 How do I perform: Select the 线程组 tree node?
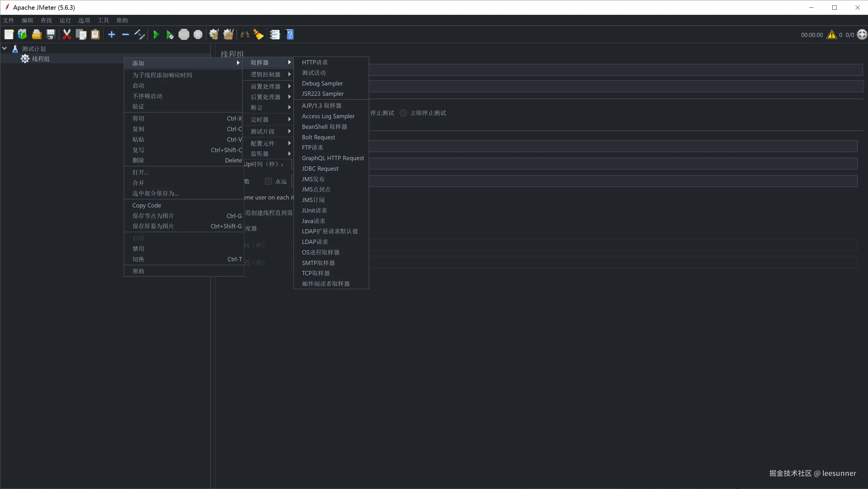[40, 59]
